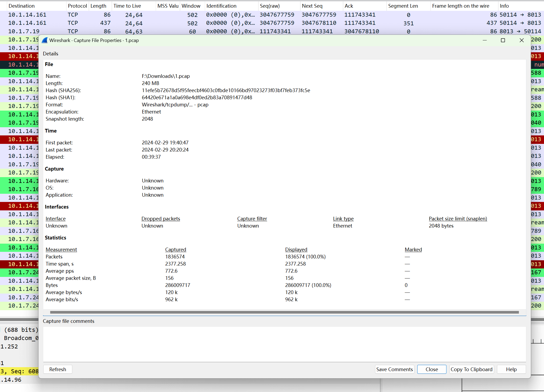
Task: Click the Interface column heading
Action: pos(55,219)
